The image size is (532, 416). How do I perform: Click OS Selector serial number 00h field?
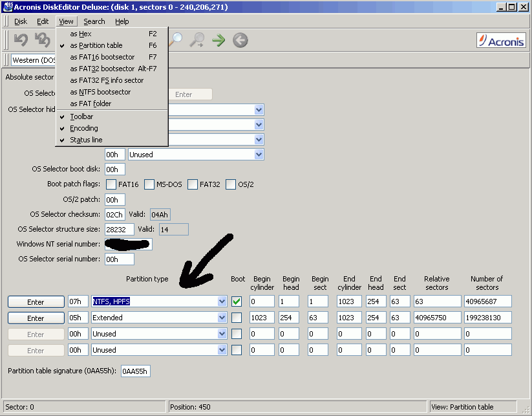click(120, 259)
